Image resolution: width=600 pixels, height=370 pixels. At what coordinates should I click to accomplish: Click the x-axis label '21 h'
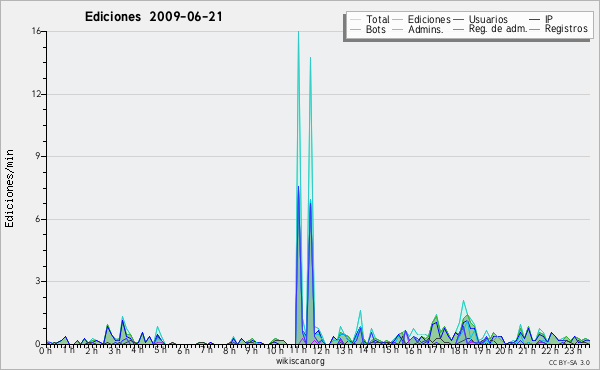pos(528,350)
